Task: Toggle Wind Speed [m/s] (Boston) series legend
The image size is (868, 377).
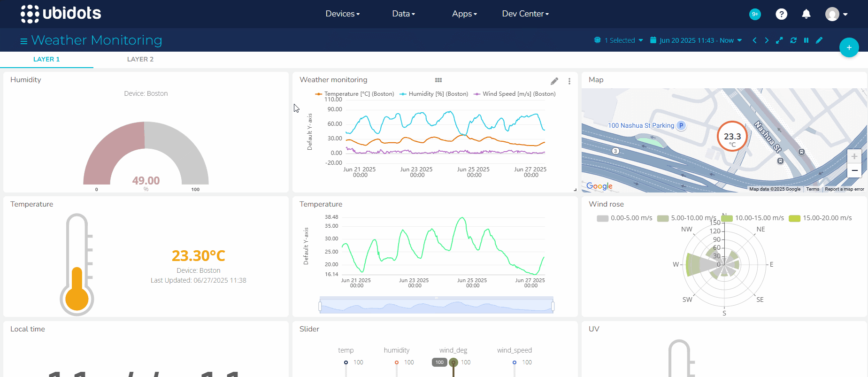Action: click(515, 94)
